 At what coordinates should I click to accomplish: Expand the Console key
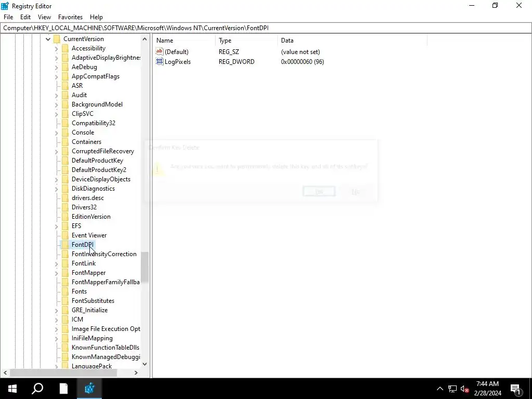56,132
